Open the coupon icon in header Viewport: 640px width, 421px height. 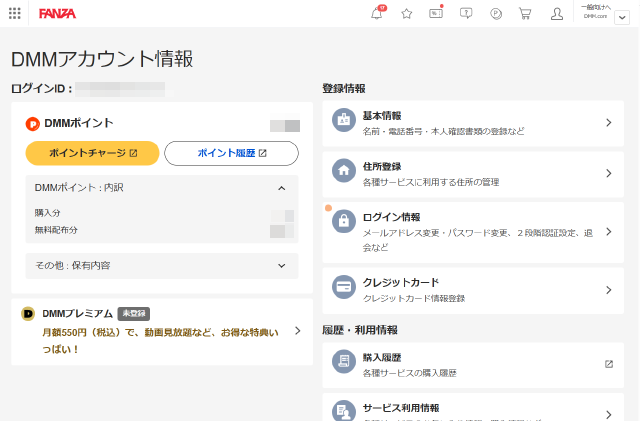pyautogui.click(x=436, y=13)
